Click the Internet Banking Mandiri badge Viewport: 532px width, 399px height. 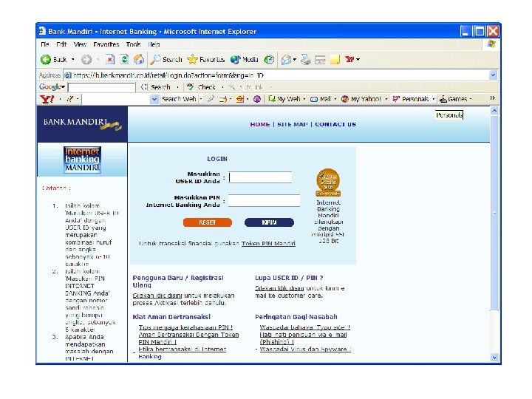point(83,160)
